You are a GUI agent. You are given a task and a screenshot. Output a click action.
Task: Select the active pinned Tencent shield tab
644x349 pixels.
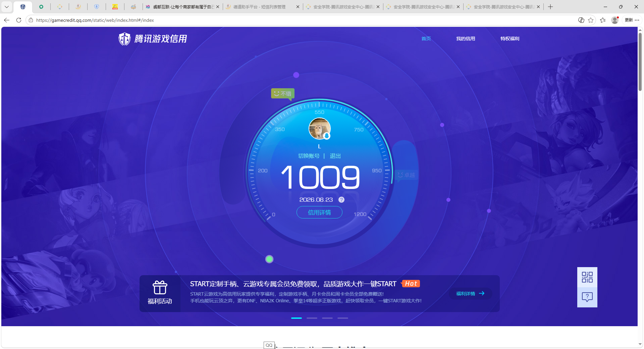[23, 7]
